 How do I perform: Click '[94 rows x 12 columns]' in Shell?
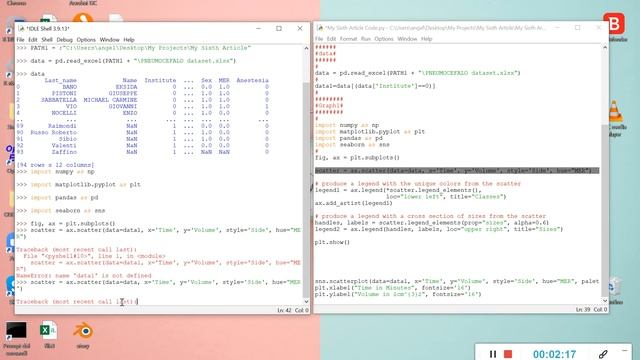(x=55, y=165)
